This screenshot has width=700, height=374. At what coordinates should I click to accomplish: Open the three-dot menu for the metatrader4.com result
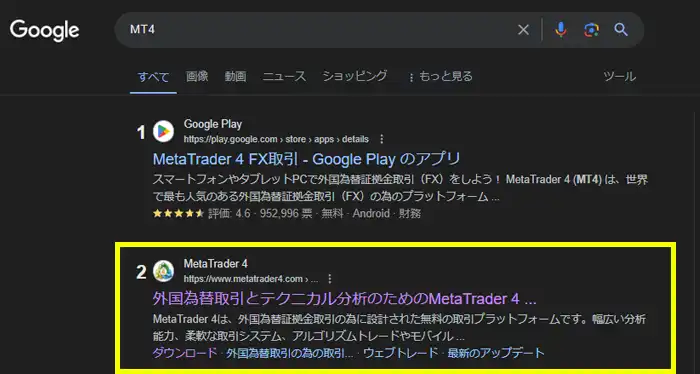(329, 279)
